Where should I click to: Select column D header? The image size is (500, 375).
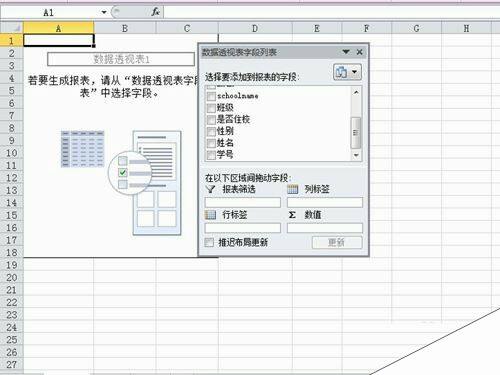coord(255,28)
